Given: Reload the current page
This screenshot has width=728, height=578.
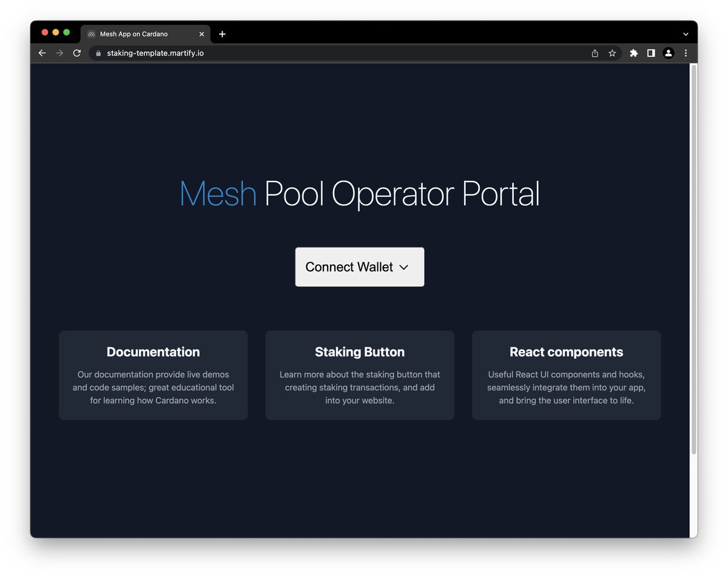Looking at the screenshot, I should pos(77,53).
